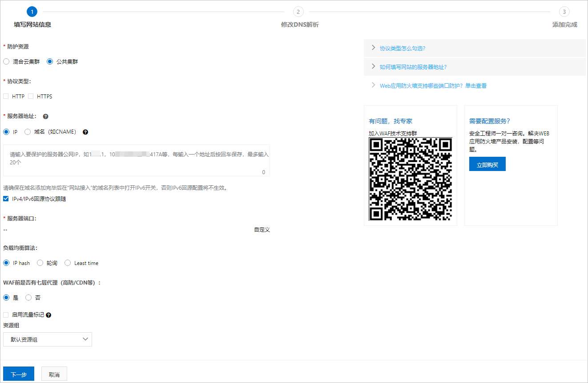Select Least time load balancing

(x=68, y=263)
